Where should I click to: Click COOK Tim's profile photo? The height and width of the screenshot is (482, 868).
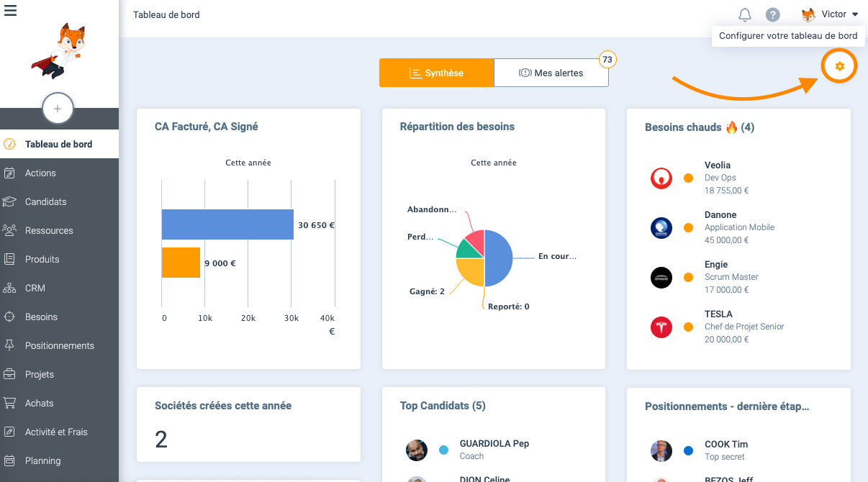click(x=661, y=451)
